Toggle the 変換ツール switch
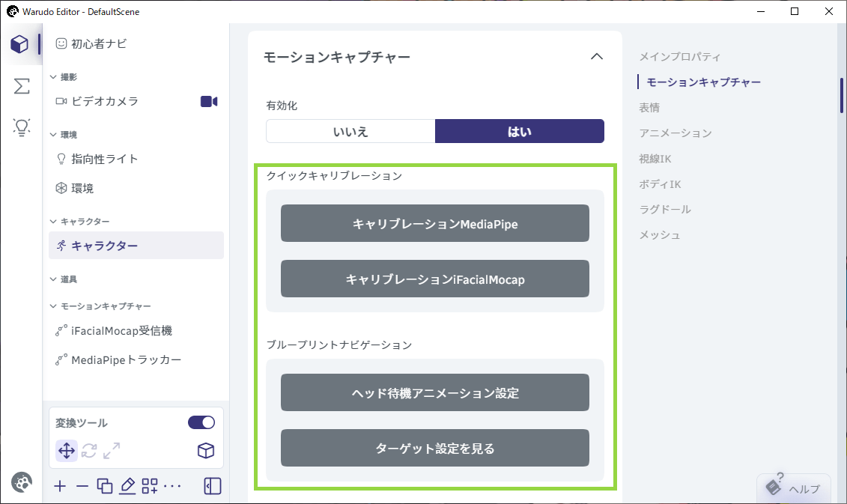 point(201,422)
